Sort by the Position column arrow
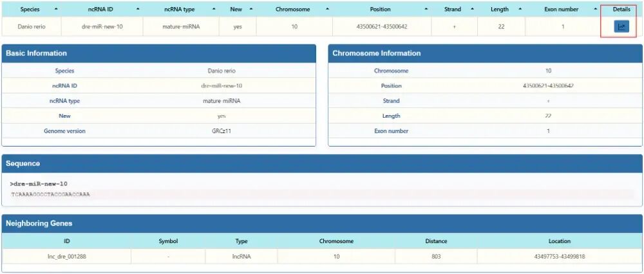644x274 pixels. point(426,9)
